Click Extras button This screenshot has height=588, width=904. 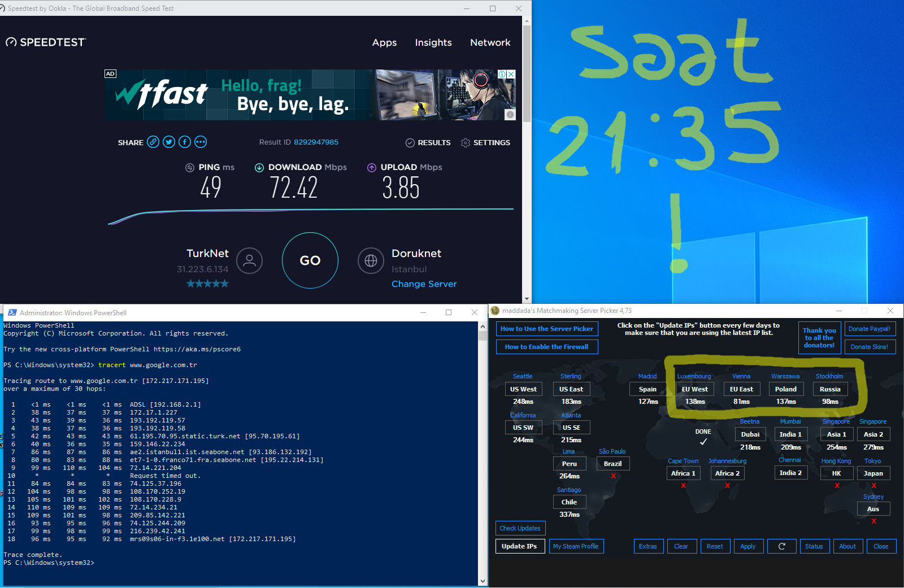tap(648, 546)
